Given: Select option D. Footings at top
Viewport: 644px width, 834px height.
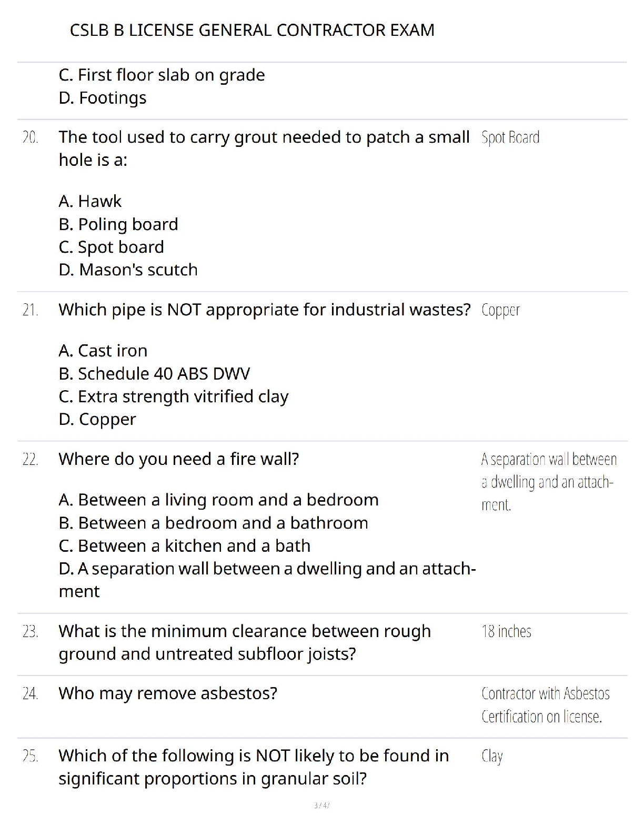Looking at the screenshot, I should (103, 98).
